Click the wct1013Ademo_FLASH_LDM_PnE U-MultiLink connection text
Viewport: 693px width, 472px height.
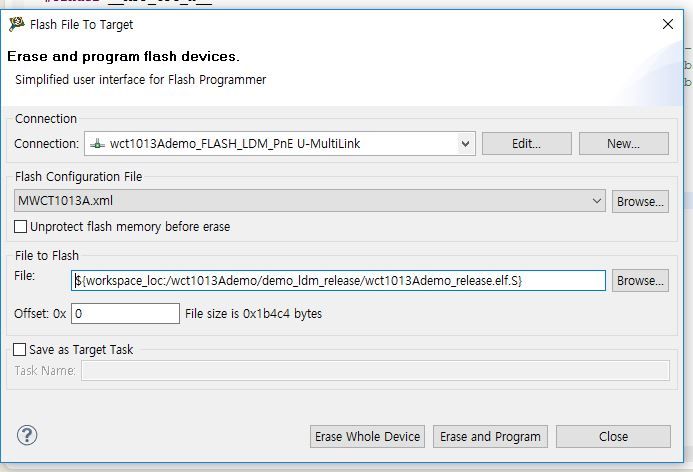point(235,144)
